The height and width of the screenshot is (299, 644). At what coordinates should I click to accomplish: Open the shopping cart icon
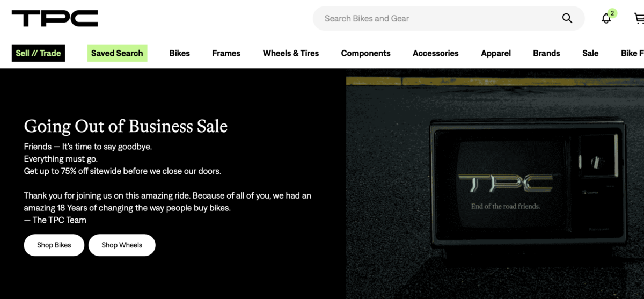(639, 18)
